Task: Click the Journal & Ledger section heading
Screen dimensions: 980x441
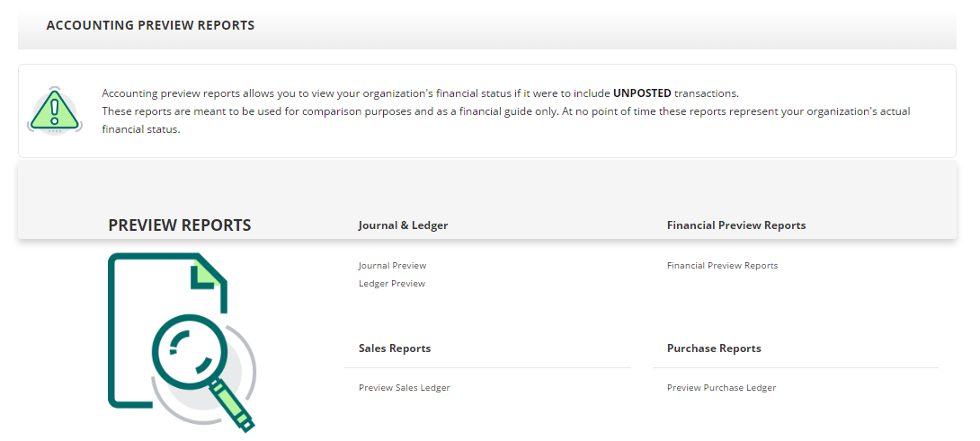Action: [x=403, y=225]
